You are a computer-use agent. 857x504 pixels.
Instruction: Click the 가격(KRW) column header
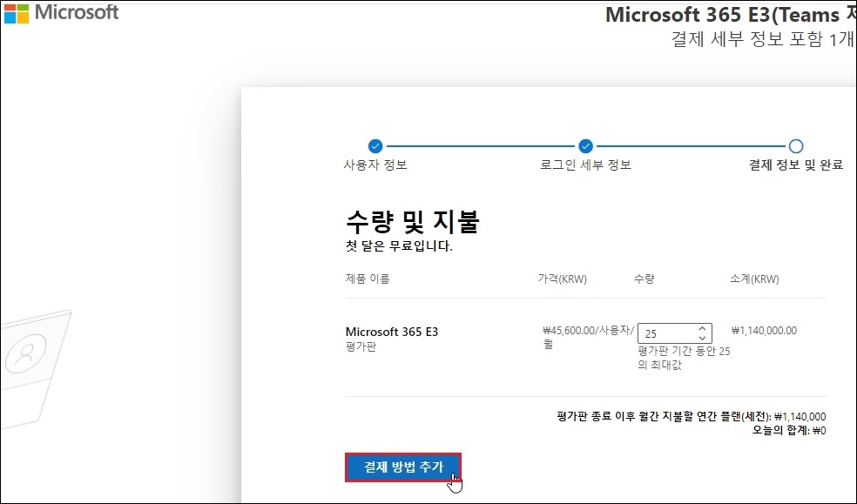pyautogui.click(x=563, y=279)
